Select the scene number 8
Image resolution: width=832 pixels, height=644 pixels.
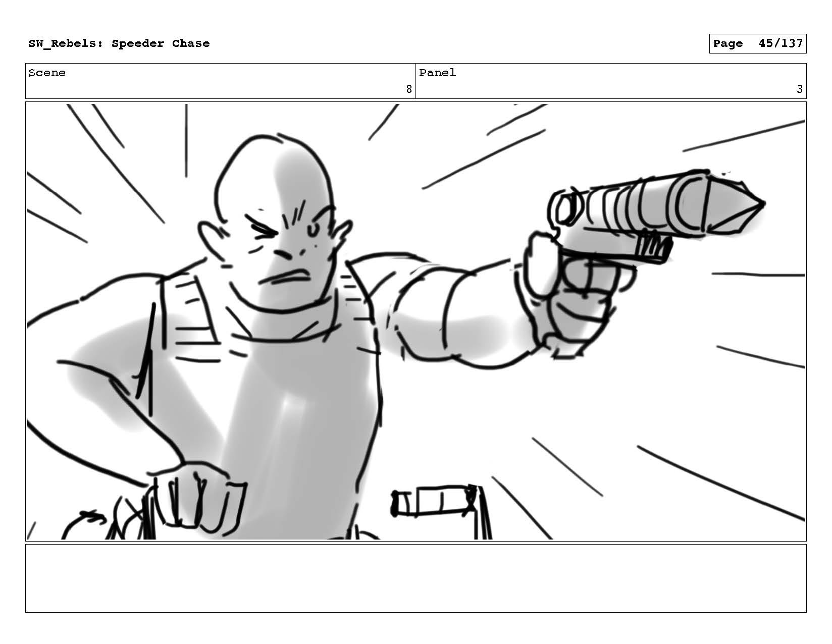pyautogui.click(x=409, y=89)
